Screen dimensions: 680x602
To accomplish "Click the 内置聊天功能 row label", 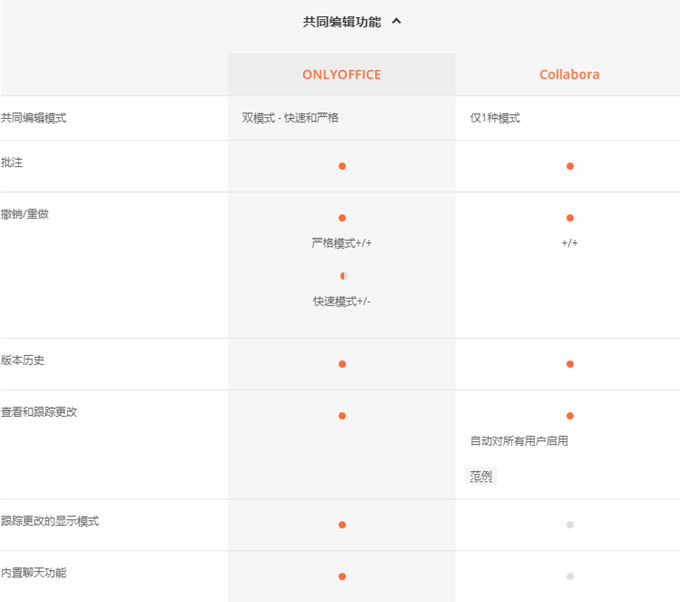I will 33,573.
